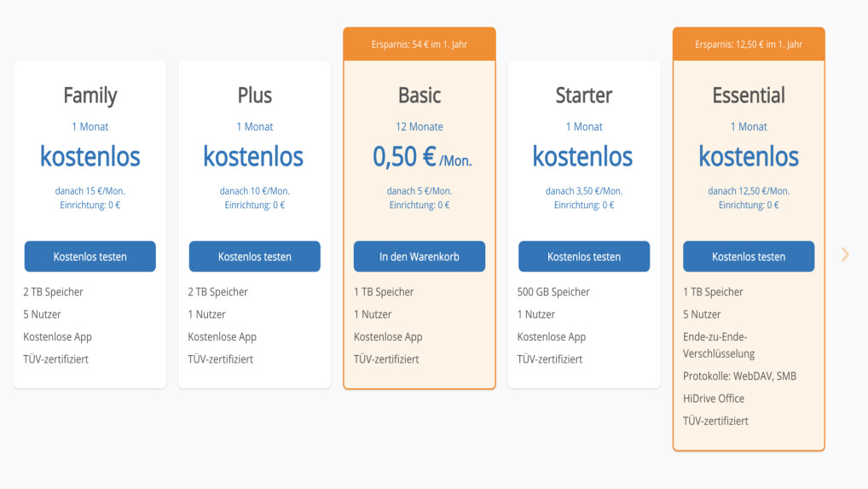Click Basic's orange Ersparnis 54 € banner
The height and width of the screenshot is (489, 868).
pos(420,44)
